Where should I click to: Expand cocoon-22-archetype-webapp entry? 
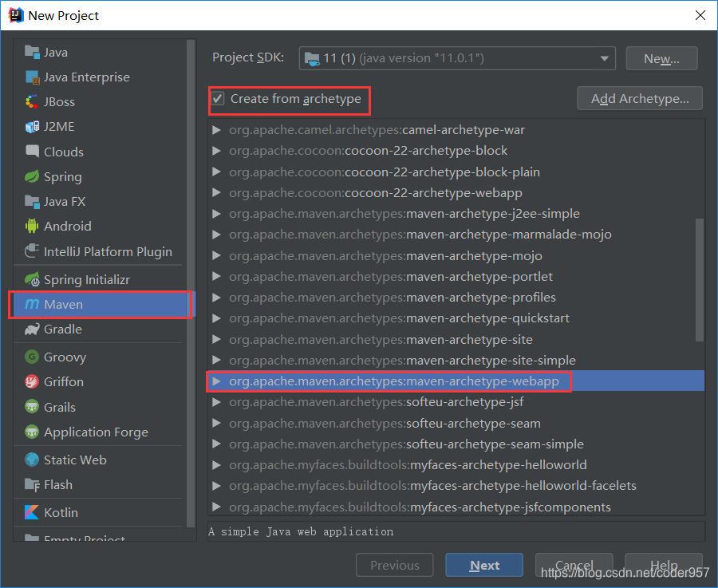216,193
